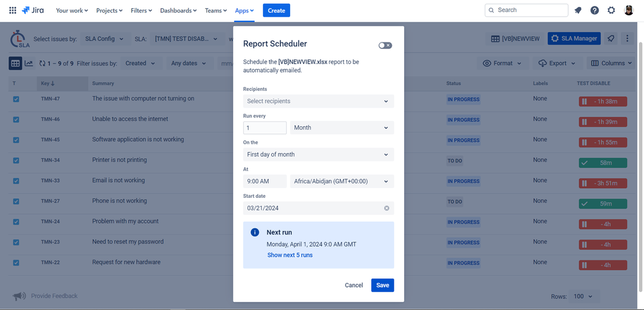The width and height of the screenshot is (644, 310).
Task: Open the SLA Config dropdown
Action: pos(104,39)
